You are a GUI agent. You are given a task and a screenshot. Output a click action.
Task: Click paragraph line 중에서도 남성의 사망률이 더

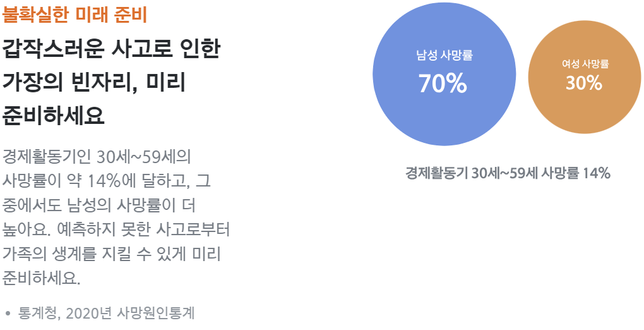99,205
